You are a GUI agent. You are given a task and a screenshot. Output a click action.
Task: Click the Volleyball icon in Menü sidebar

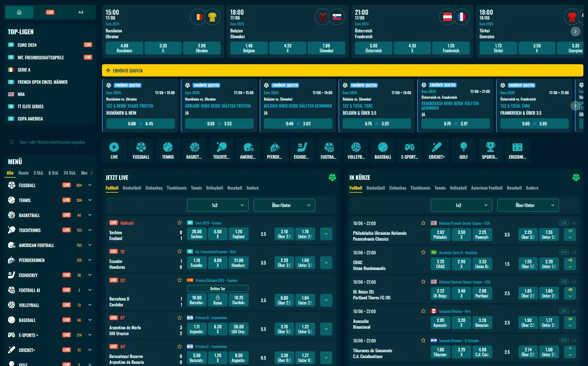tap(12, 305)
